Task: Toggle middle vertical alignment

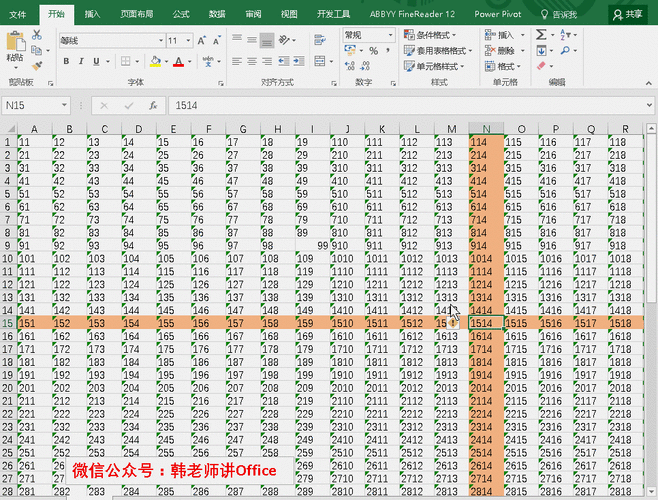Action: point(252,39)
